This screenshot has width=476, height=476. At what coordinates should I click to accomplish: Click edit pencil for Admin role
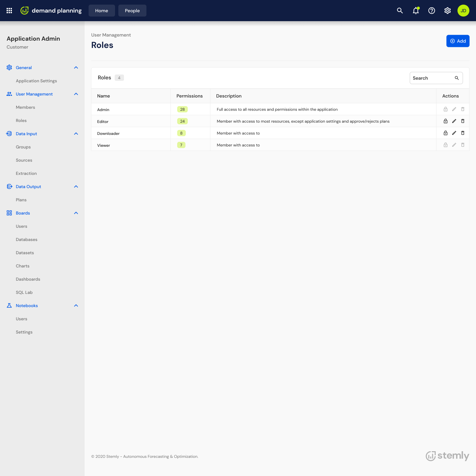pos(454,109)
